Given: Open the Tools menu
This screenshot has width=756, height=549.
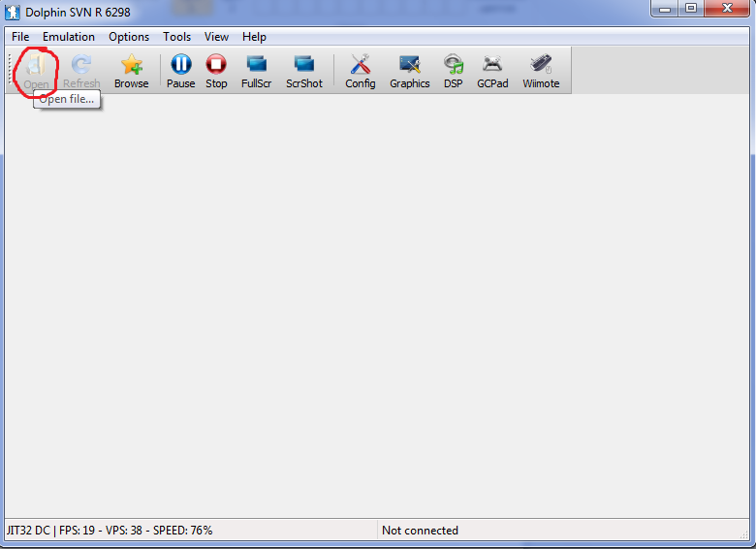Looking at the screenshot, I should (x=176, y=37).
